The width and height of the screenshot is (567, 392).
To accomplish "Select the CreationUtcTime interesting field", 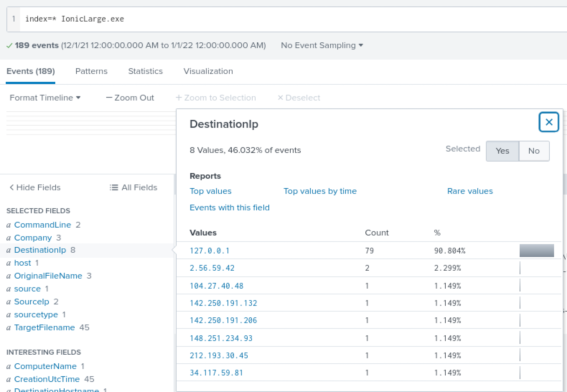I will tap(47, 379).
